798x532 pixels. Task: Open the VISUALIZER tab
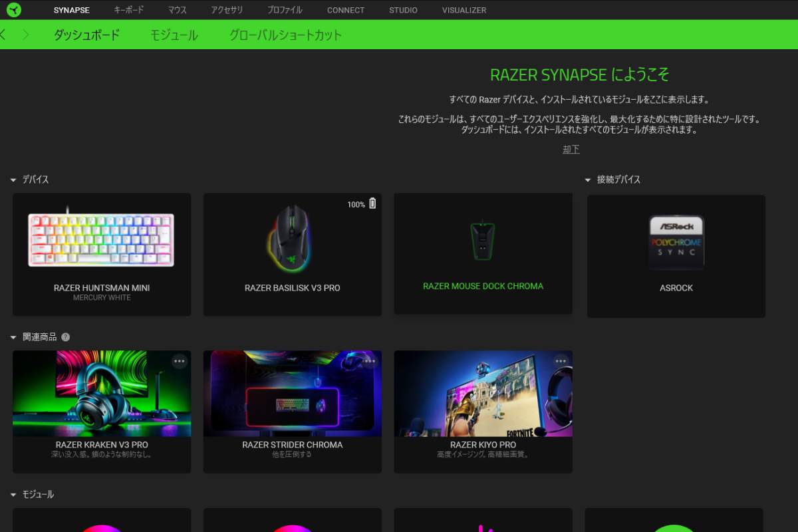[464, 10]
